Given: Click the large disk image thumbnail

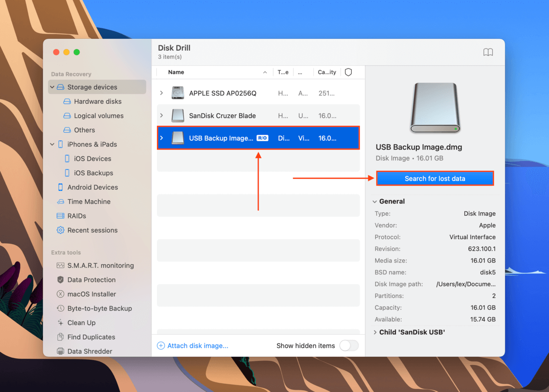Looking at the screenshot, I should click(x=435, y=108).
